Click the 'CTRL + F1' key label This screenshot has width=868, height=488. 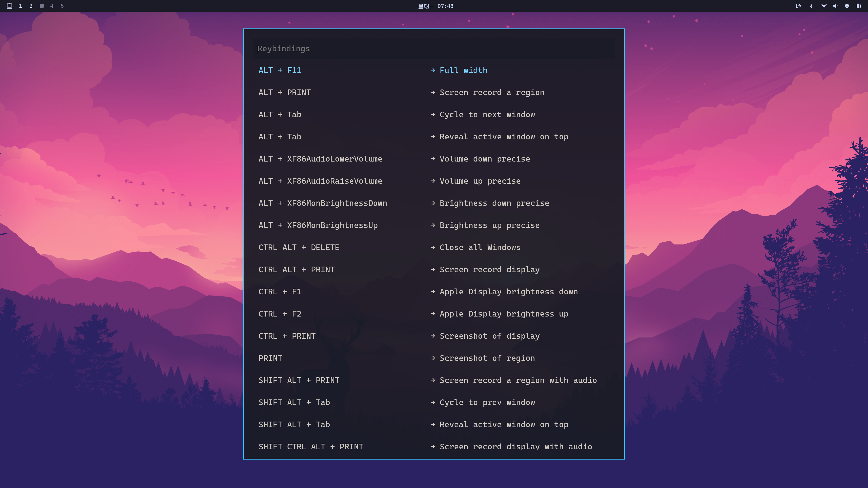(280, 292)
